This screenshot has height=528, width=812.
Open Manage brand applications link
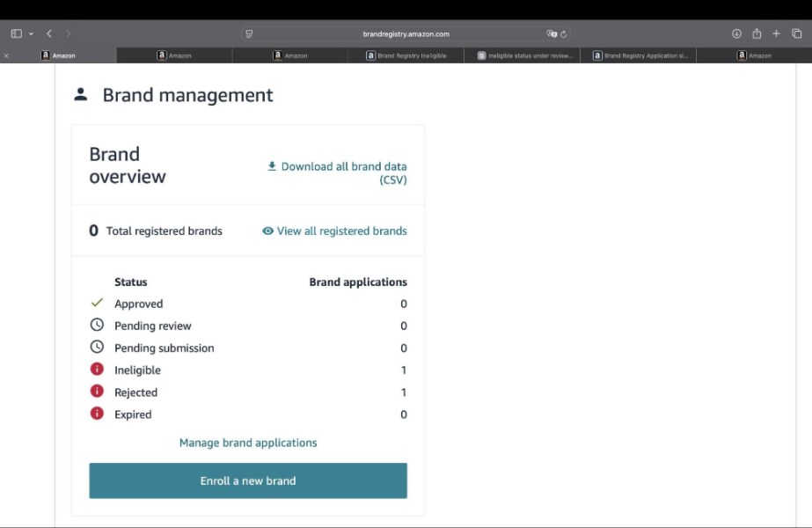[248, 443]
